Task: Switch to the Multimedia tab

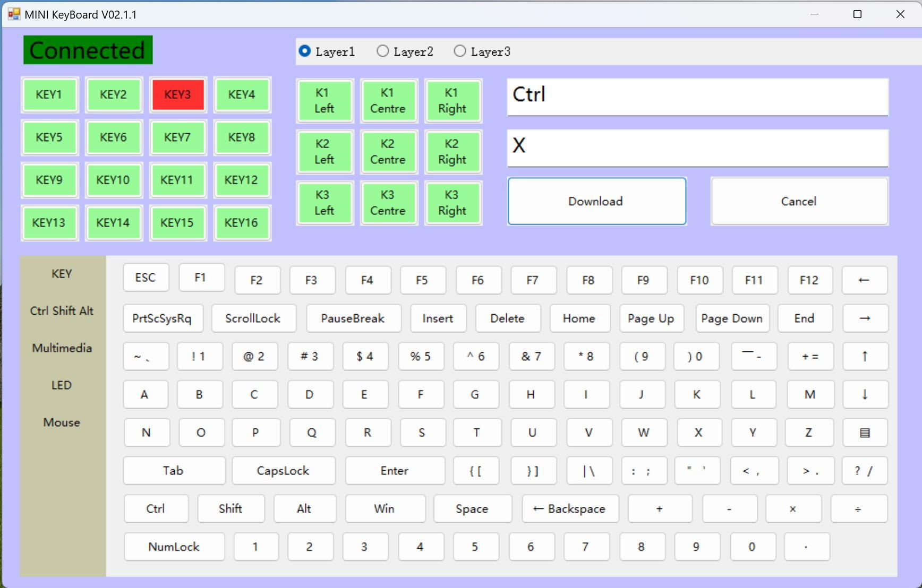Action: [62, 348]
